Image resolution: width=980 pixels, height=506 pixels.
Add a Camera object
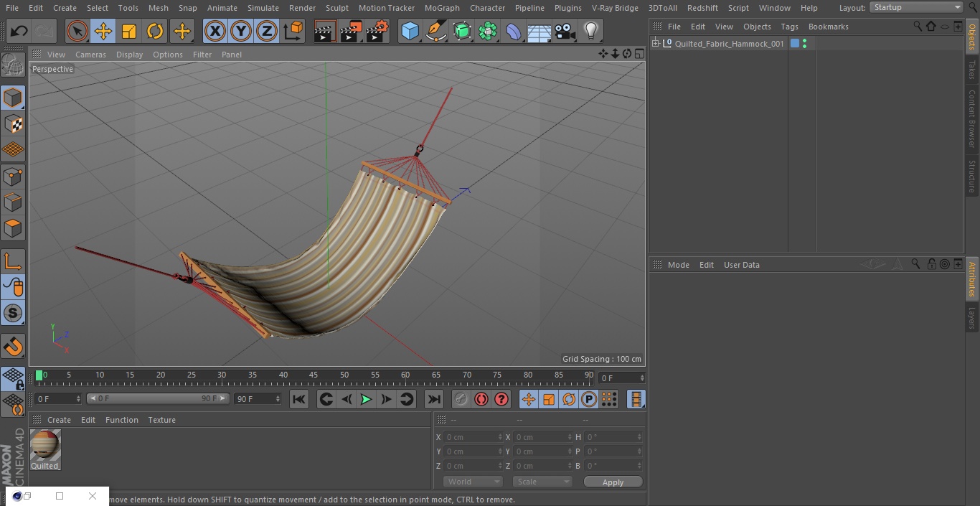point(565,31)
